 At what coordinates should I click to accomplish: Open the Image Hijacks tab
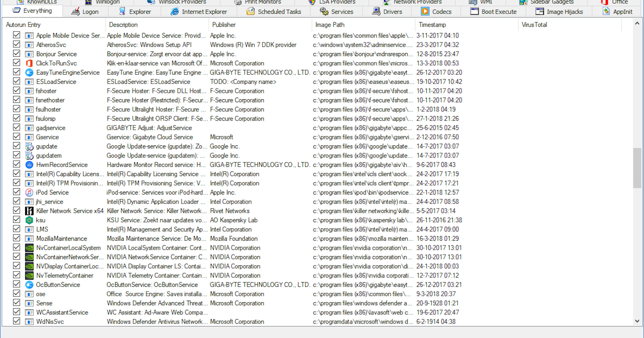[559, 12]
